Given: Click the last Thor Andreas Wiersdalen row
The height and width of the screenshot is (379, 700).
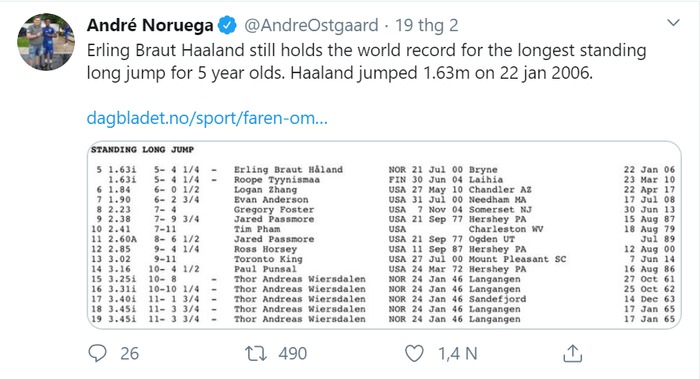Looking at the screenshot, I should 384,319.
